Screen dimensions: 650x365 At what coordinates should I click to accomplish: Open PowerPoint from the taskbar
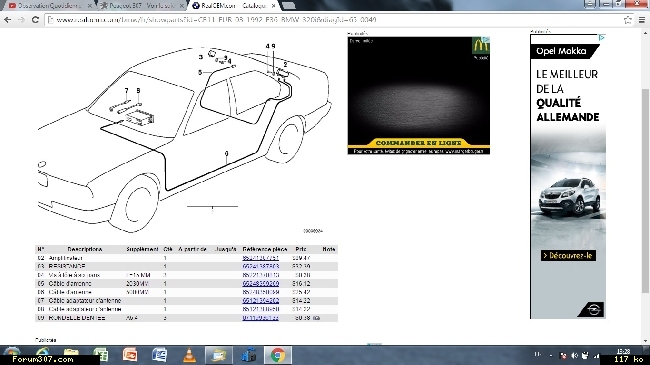pos(130,355)
